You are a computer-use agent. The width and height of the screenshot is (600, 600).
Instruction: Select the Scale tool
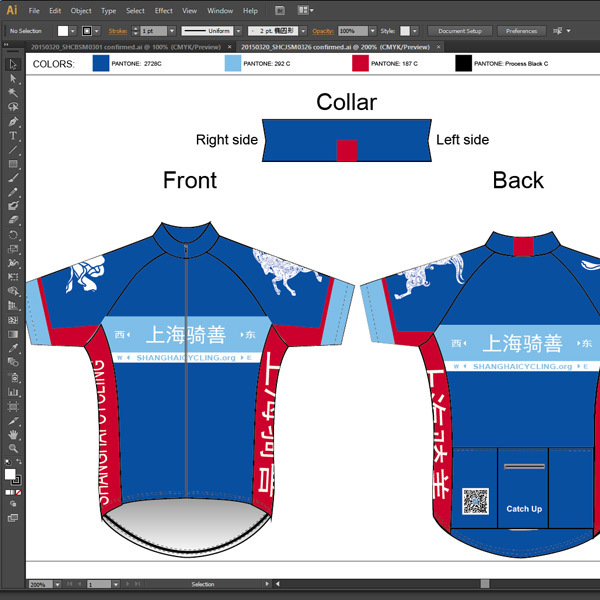pos(13,249)
